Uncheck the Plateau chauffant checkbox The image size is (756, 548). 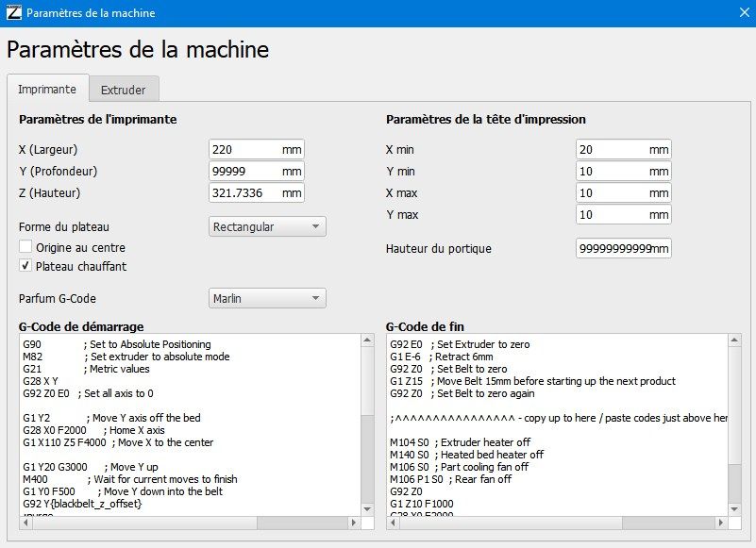(x=25, y=266)
